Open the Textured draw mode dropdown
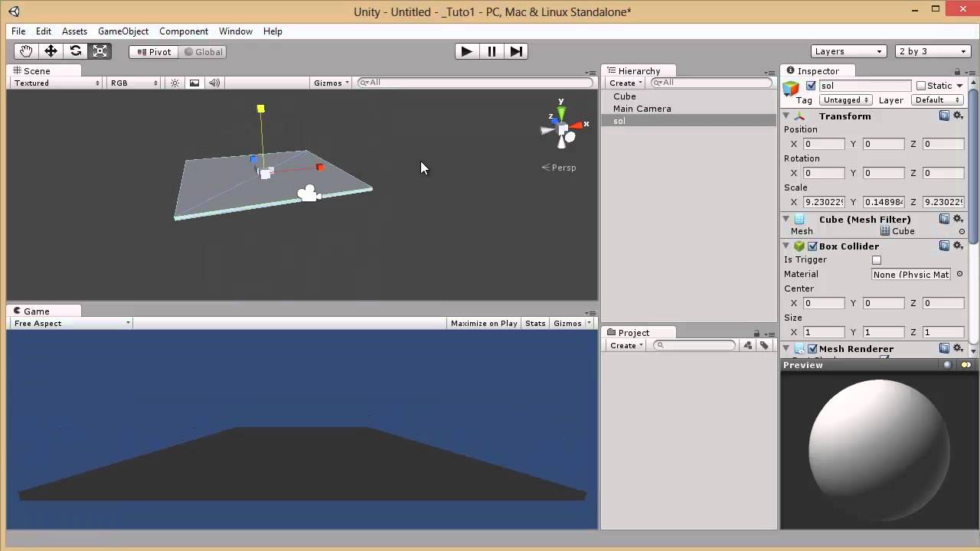The height and width of the screenshot is (551, 980). pos(57,83)
